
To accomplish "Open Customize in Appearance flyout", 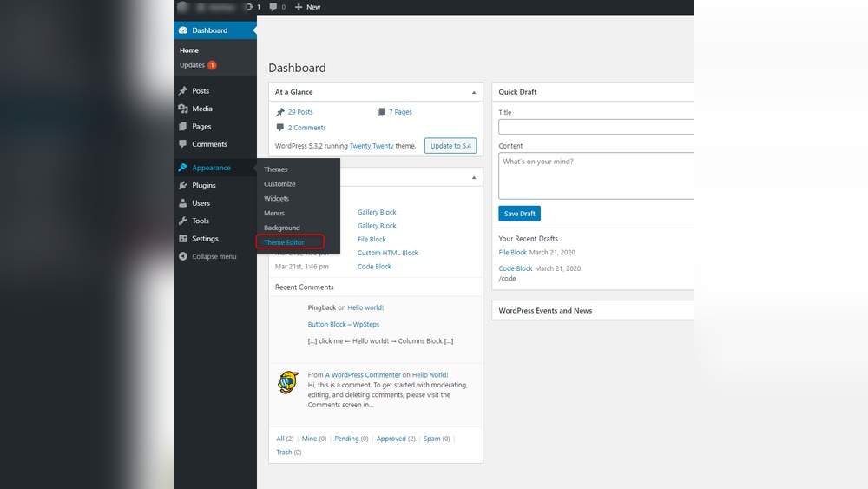I will 279,184.
